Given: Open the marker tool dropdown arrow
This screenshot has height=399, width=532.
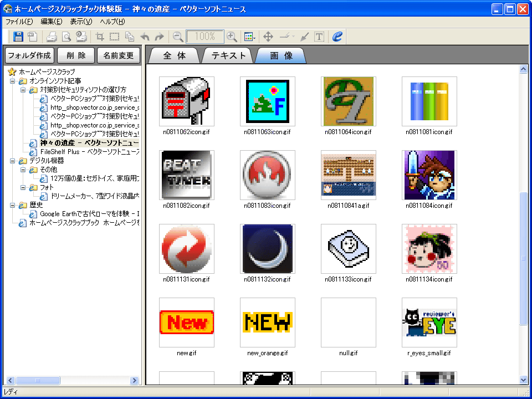Looking at the screenshot, I should click(293, 37).
